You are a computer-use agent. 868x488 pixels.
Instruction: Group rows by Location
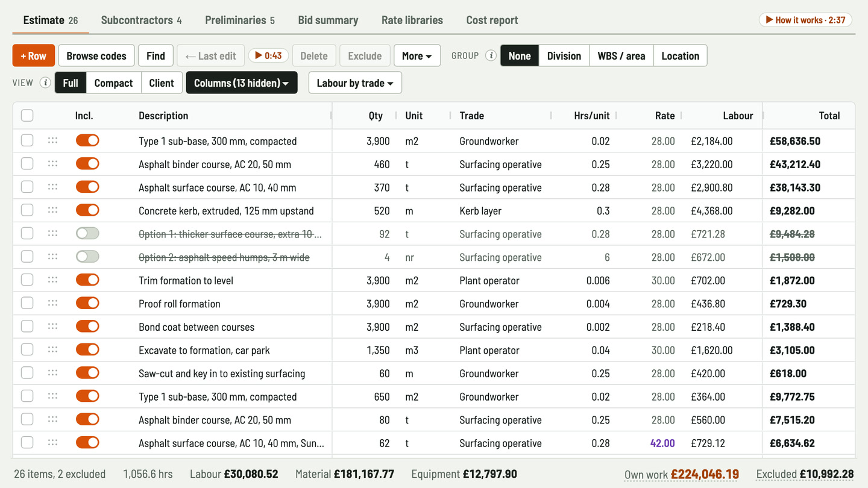[681, 56]
